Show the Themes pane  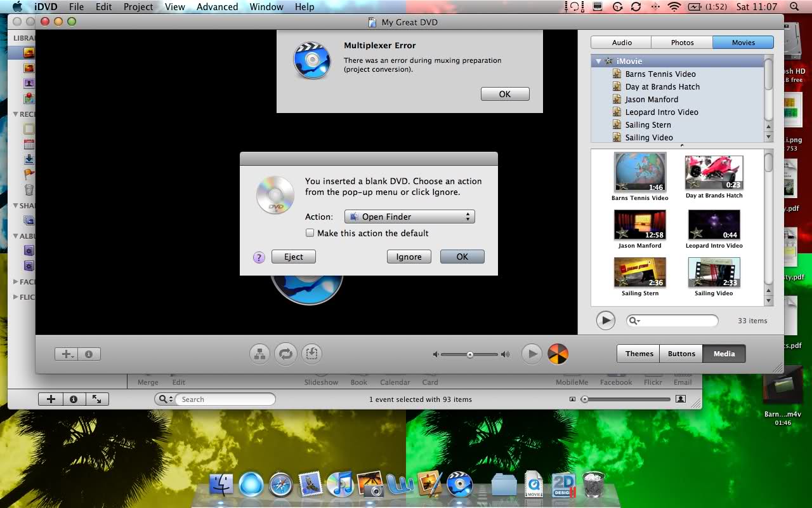tap(639, 354)
